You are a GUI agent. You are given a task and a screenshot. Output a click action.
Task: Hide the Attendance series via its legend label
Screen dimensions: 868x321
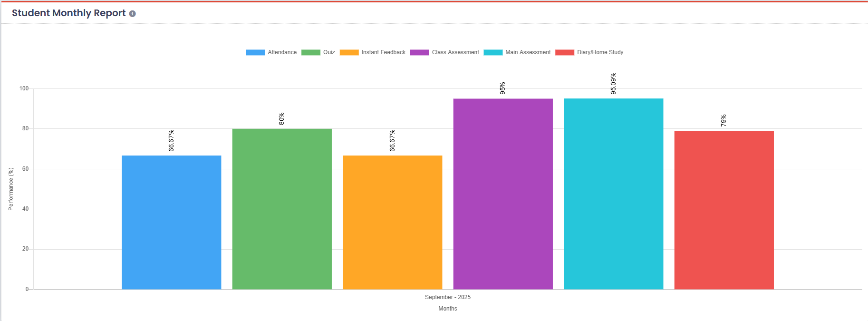pos(282,52)
